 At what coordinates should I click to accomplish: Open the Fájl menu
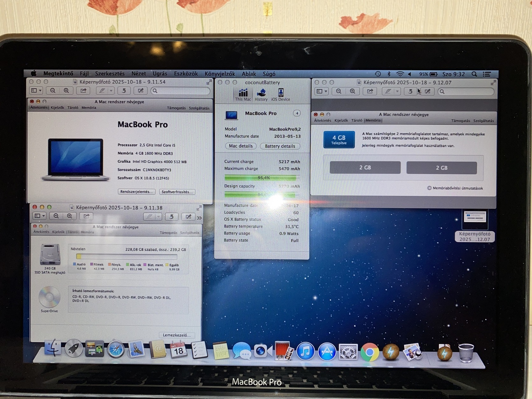tap(84, 73)
